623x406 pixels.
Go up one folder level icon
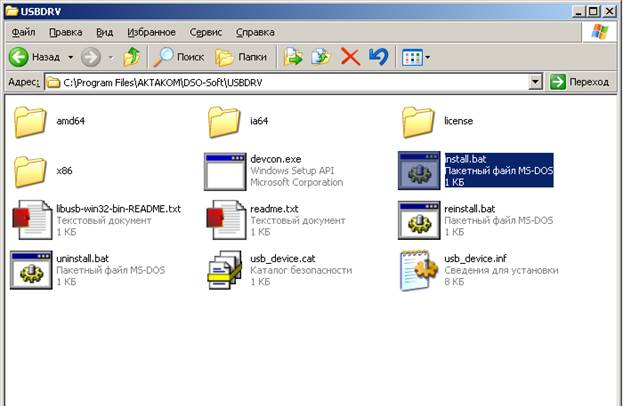click(132, 57)
